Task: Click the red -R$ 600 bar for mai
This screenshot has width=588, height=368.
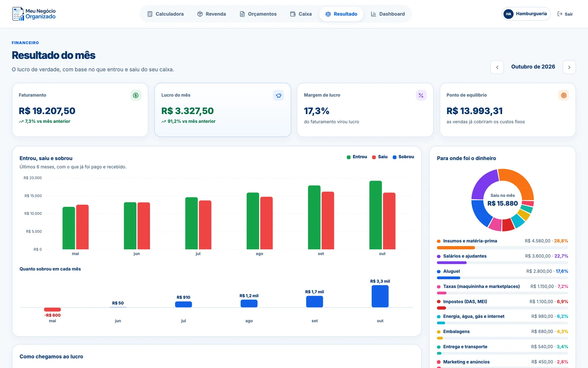Action: (x=53, y=309)
